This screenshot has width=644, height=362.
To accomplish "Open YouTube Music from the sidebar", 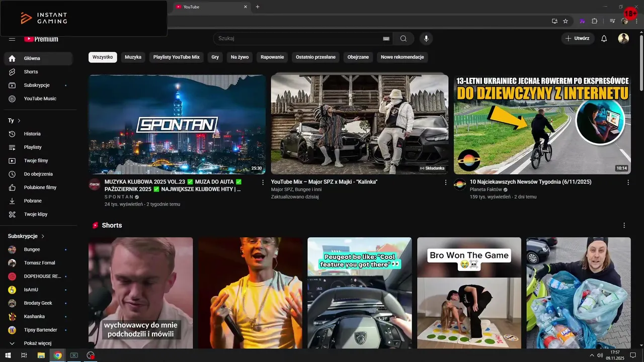I will [x=38, y=99].
